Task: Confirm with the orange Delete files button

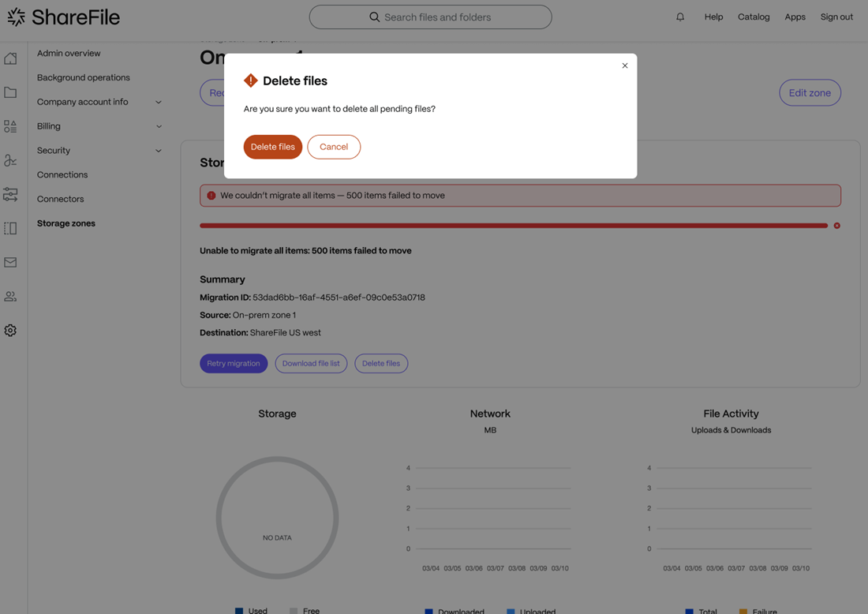Action: (273, 147)
